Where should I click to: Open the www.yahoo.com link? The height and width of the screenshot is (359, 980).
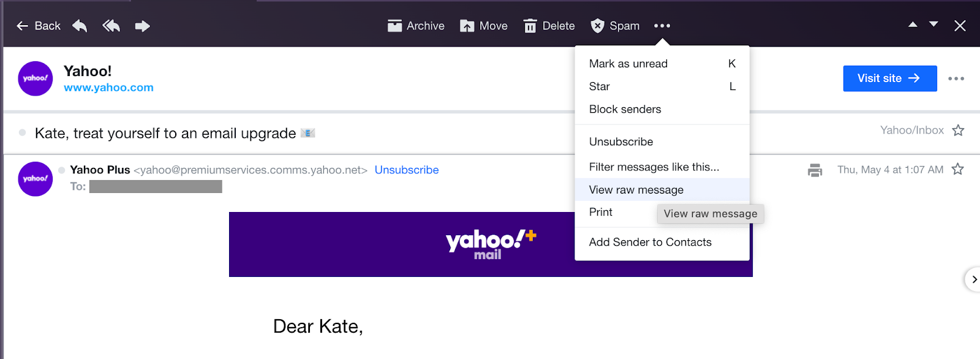click(108, 88)
